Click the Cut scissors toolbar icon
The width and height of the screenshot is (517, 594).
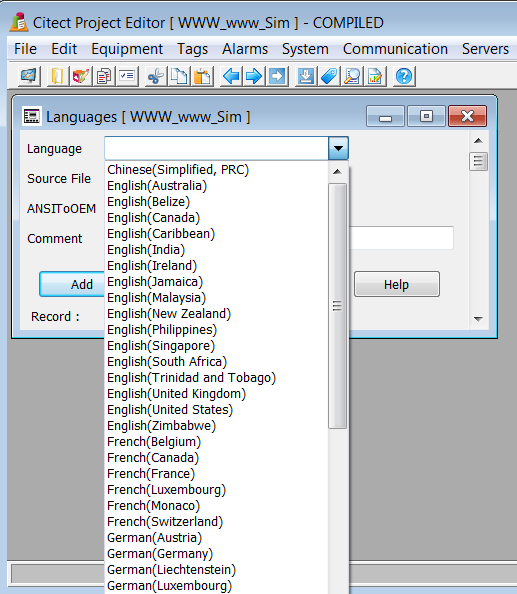tap(155, 76)
